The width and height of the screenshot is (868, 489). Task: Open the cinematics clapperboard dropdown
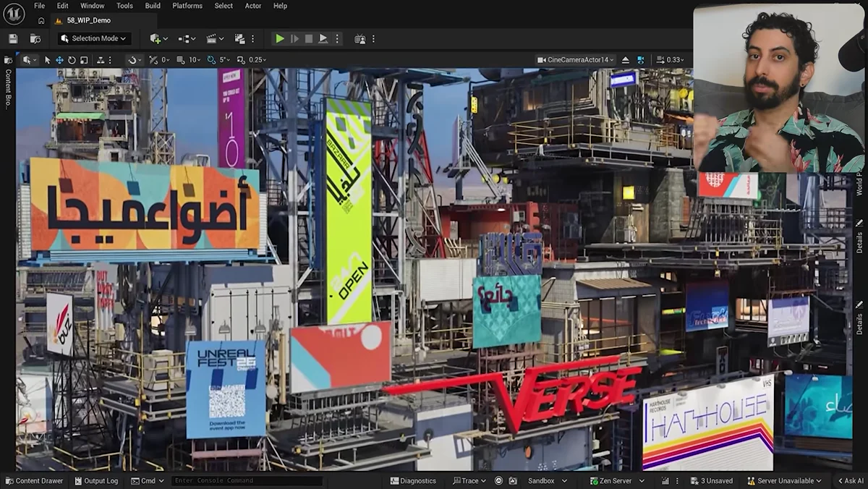pyautogui.click(x=215, y=38)
